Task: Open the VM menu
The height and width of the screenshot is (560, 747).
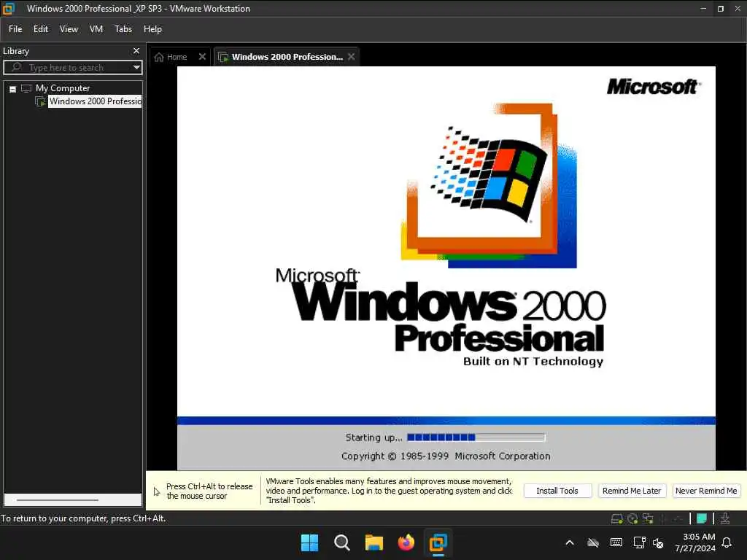Action: point(96,29)
